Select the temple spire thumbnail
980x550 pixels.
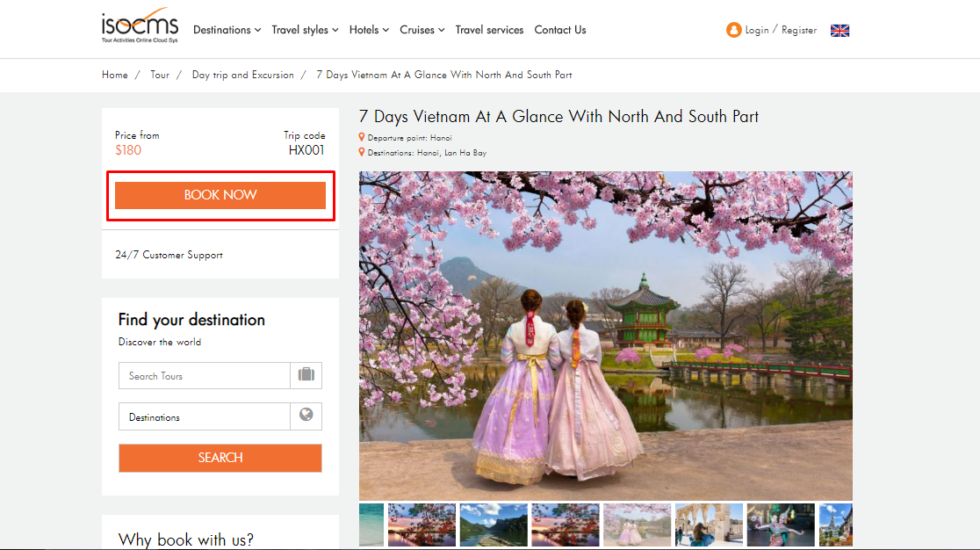tap(836, 525)
